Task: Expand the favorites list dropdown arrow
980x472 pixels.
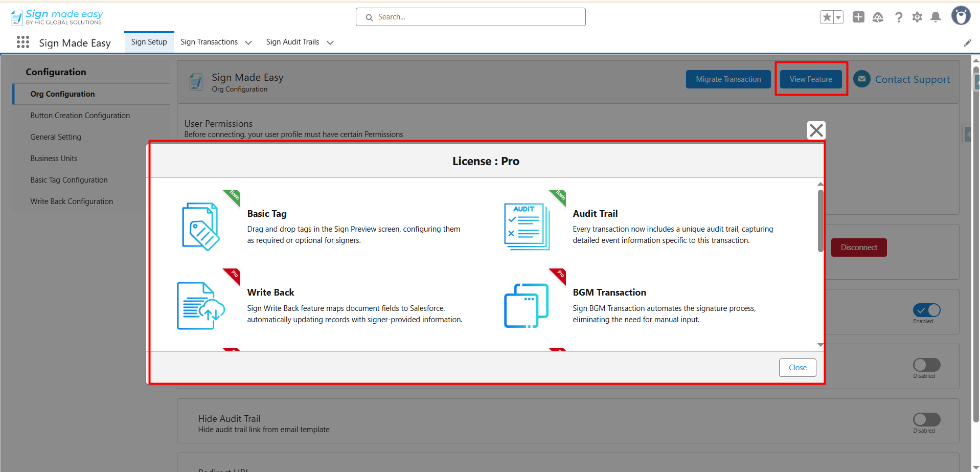Action: coord(838,17)
